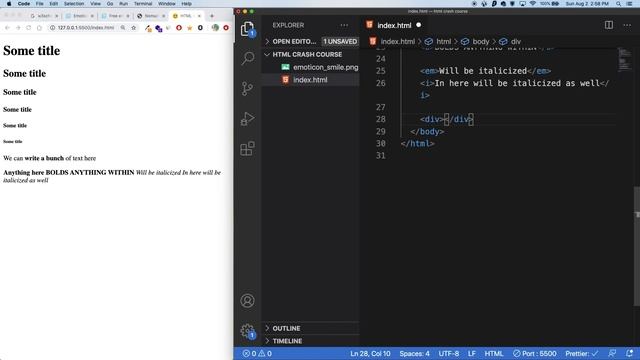Open the editor More Actions menu

(x=627, y=25)
